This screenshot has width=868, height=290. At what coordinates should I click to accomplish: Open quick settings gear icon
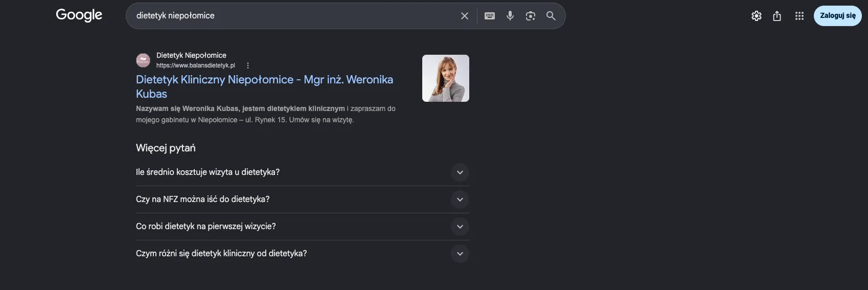(757, 16)
